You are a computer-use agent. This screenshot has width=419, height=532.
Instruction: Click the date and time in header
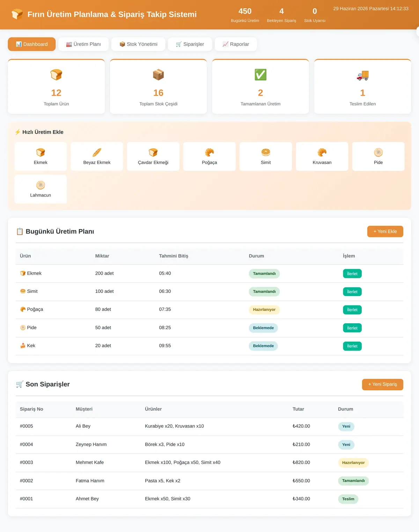pos(371,8)
